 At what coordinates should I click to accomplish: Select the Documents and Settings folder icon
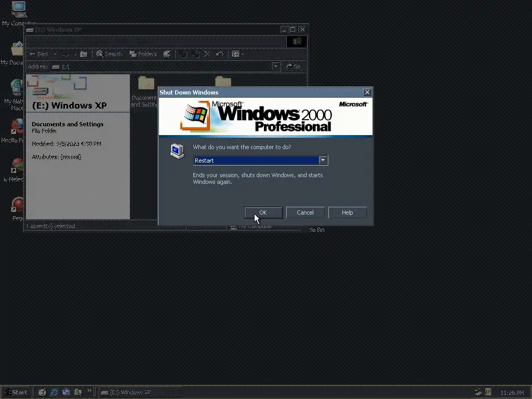(x=146, y=84)
